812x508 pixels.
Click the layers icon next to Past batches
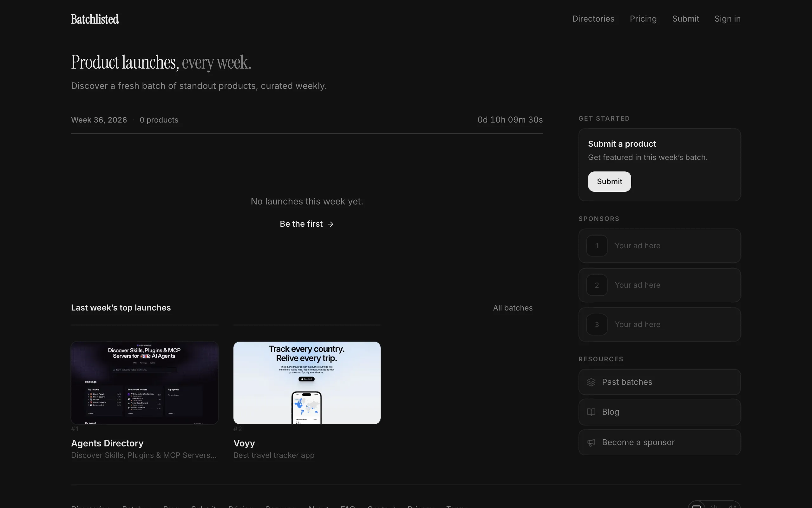[x=591, y=382]
